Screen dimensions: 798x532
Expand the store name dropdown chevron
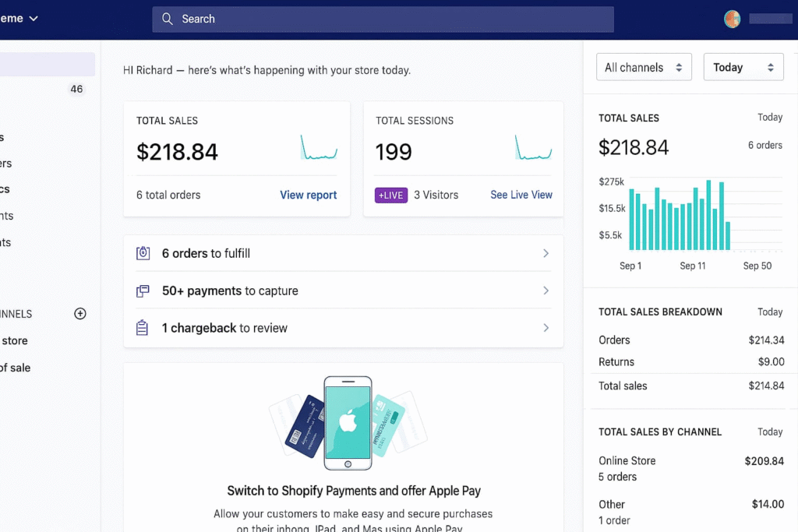coord(34,19)
